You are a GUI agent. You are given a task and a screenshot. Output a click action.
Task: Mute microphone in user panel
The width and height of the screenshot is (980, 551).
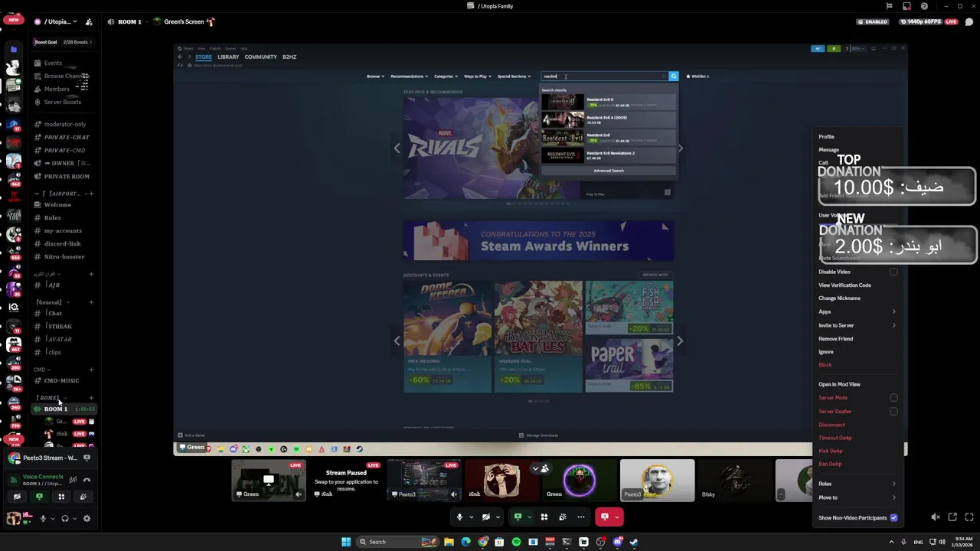[x=43, y=518]
